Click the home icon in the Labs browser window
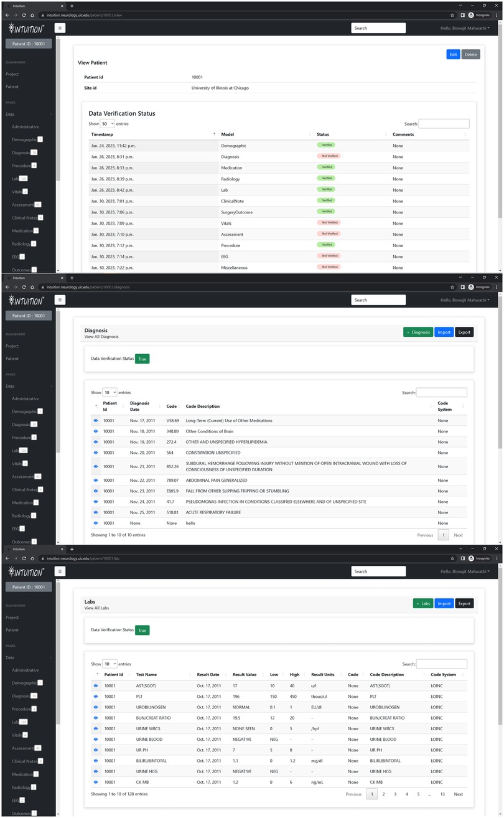504x818 pixels. click(x=32, y=558)
